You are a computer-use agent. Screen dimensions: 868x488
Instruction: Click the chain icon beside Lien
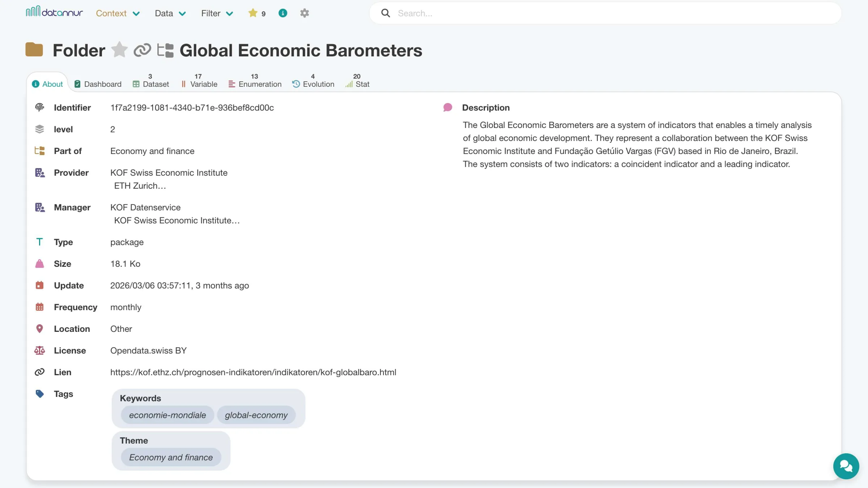(39, 372)
